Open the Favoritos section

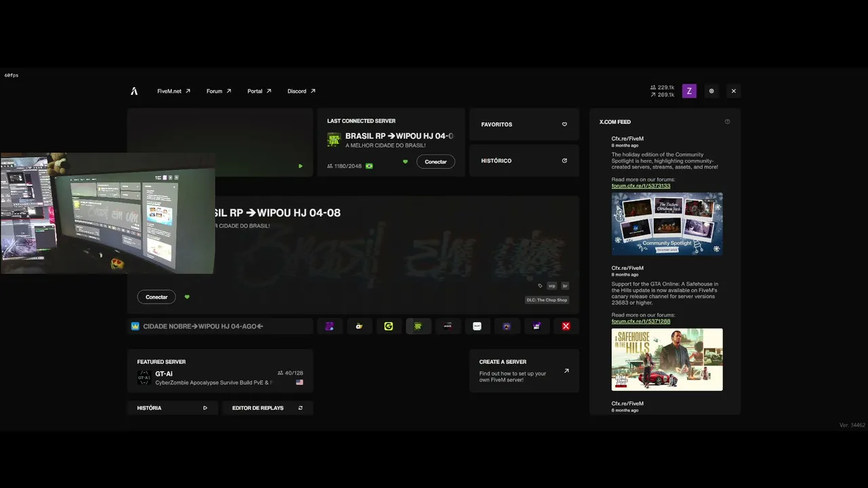click(524, 125)
